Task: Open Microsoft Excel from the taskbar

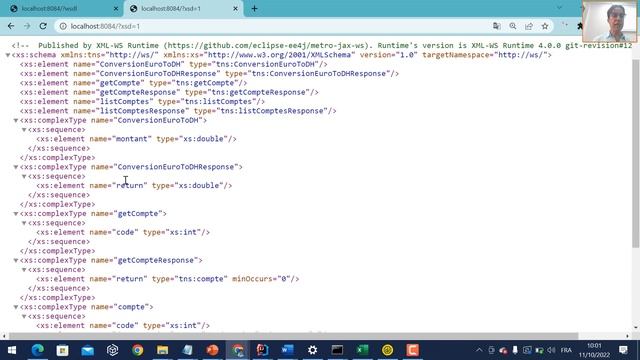Action: point(362,350)
